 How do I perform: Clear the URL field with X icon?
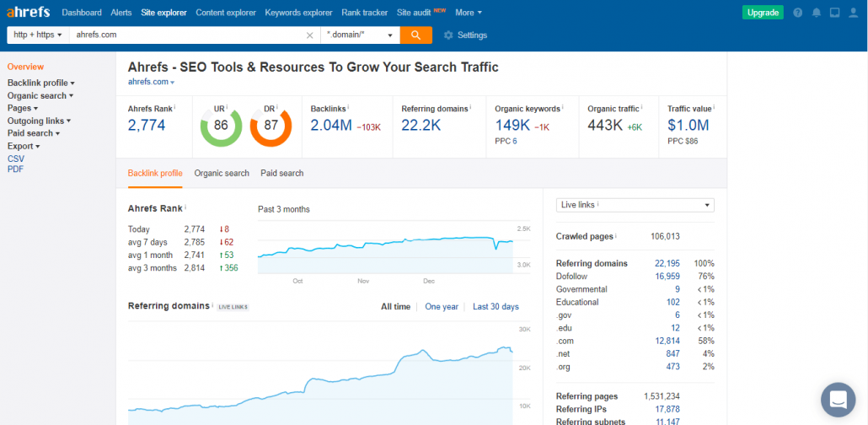tap(310, 35)
